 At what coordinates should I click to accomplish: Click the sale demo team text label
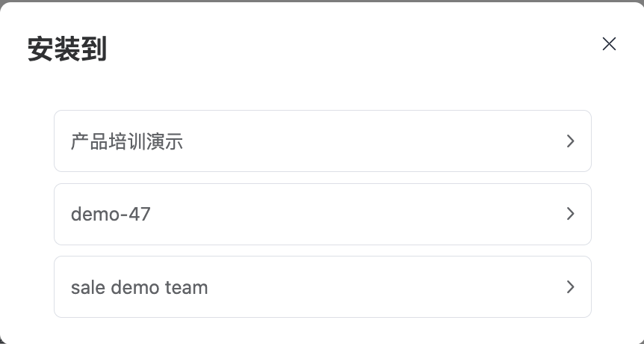pyautogui.click(x=139, y=287)
